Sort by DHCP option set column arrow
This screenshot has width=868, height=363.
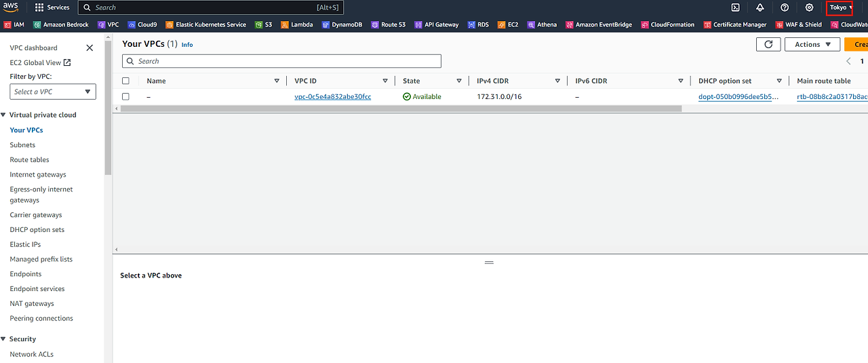[x=779, y=81]
